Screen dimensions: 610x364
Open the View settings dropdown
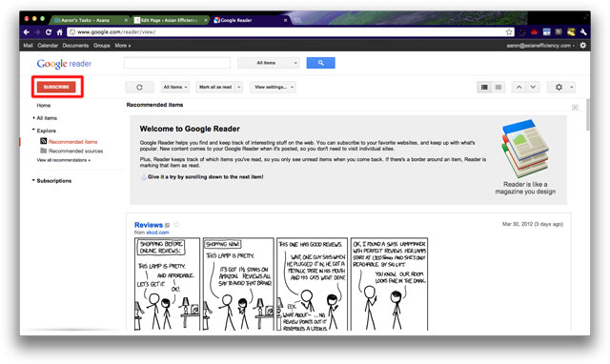273,87
